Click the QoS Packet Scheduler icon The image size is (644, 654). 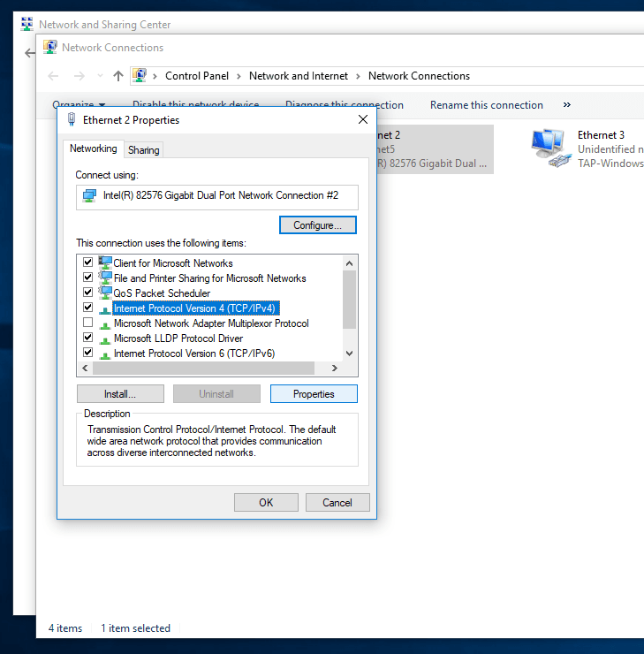tap(105, 293)
